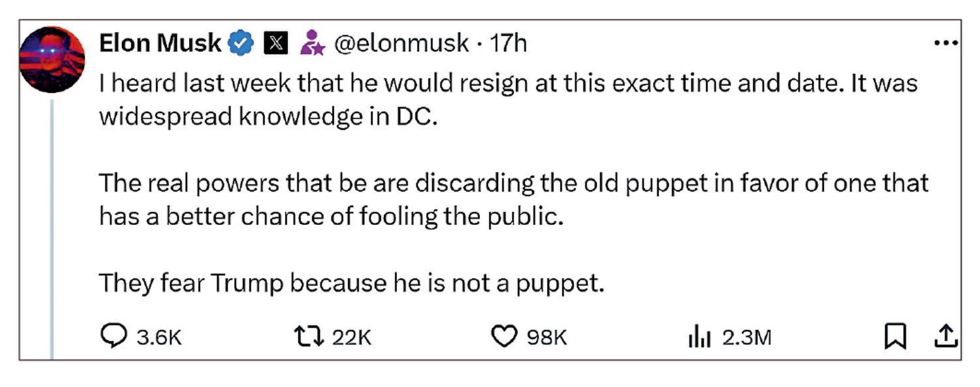Image resolution: width=980 pixels, height=387 pixels.
Task: Bookmark this tweet
Action: click(x=894, y=336)
